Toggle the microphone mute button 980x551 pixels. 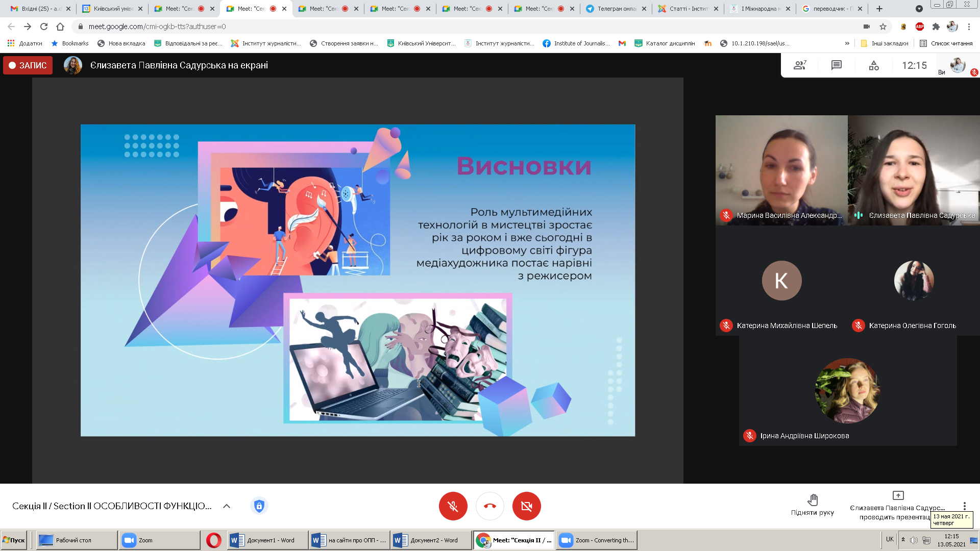point(453,506)
